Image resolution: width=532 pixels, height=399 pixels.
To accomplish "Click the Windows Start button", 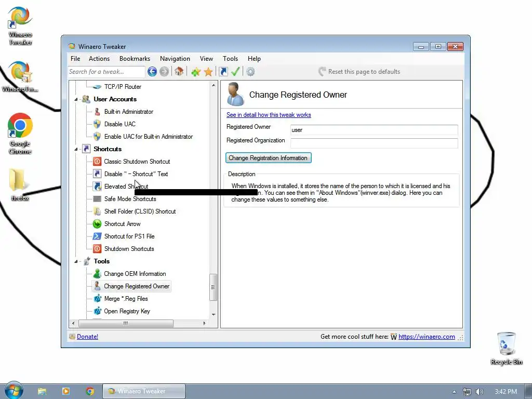I will (14, 391).
